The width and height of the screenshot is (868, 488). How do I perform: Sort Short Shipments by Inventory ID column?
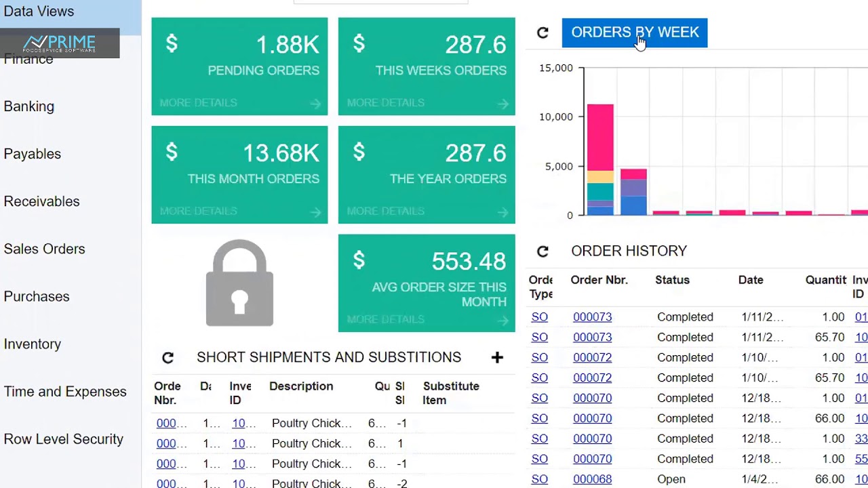coord(240,393)
